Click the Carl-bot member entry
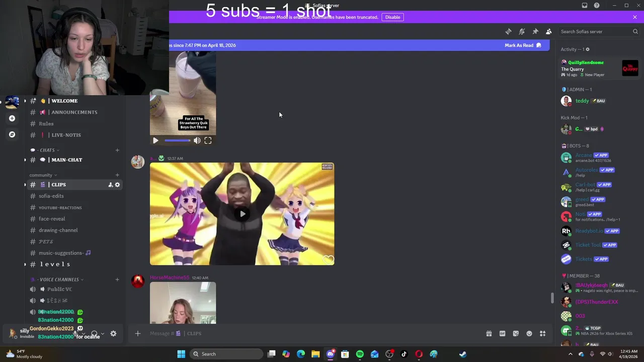The image size is (644, 362). point(599,187)
